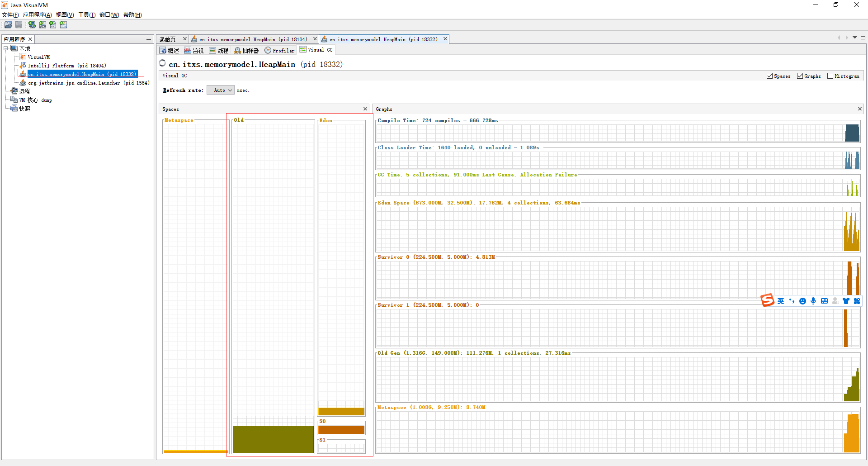Click the greyed-out save toolbar icon

coord(19,25)
